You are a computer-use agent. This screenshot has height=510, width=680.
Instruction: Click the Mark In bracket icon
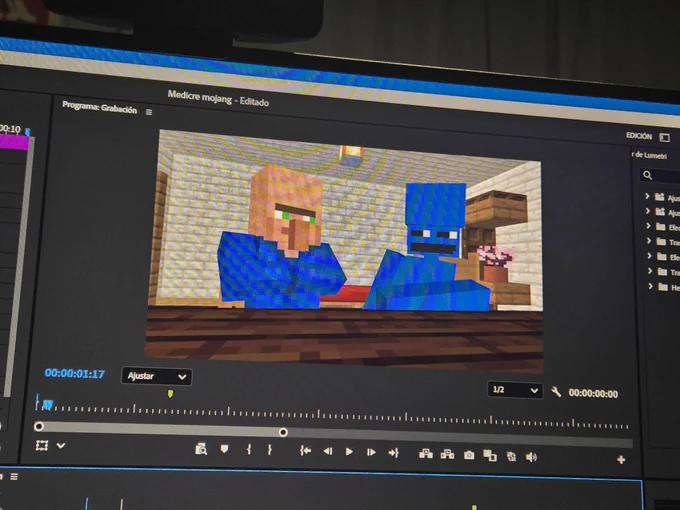[x=249, y=449]
